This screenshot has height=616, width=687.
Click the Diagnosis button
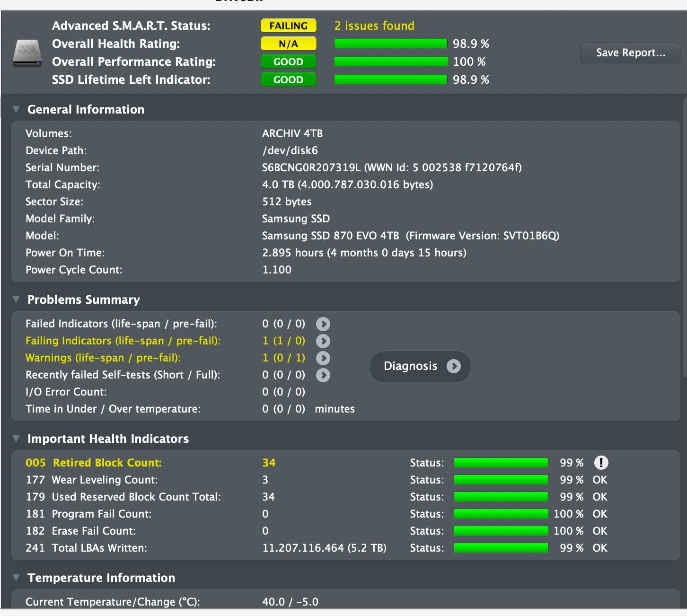click(x=420, y=366)
